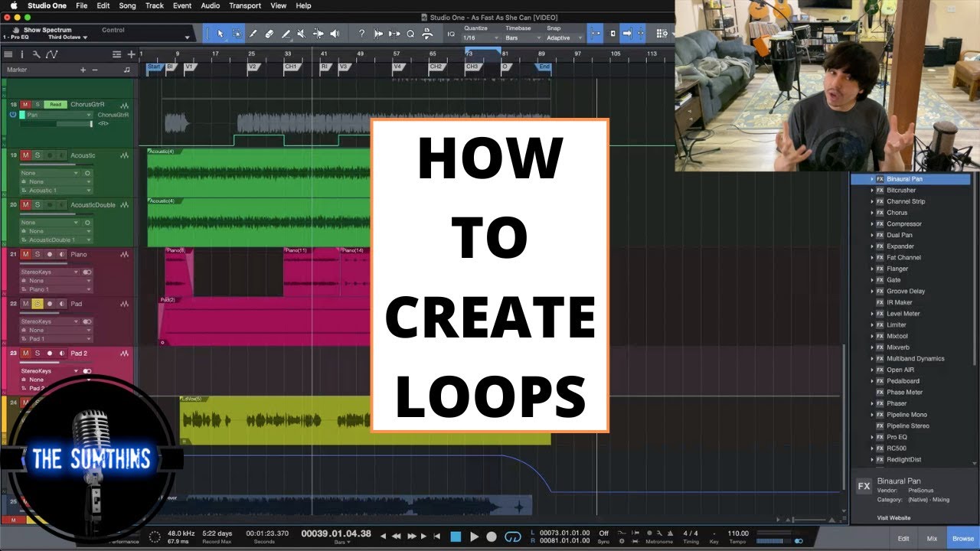Click the Zoom magnifier icon in toolbar
The image size is (980, 551).
point(410,34)
